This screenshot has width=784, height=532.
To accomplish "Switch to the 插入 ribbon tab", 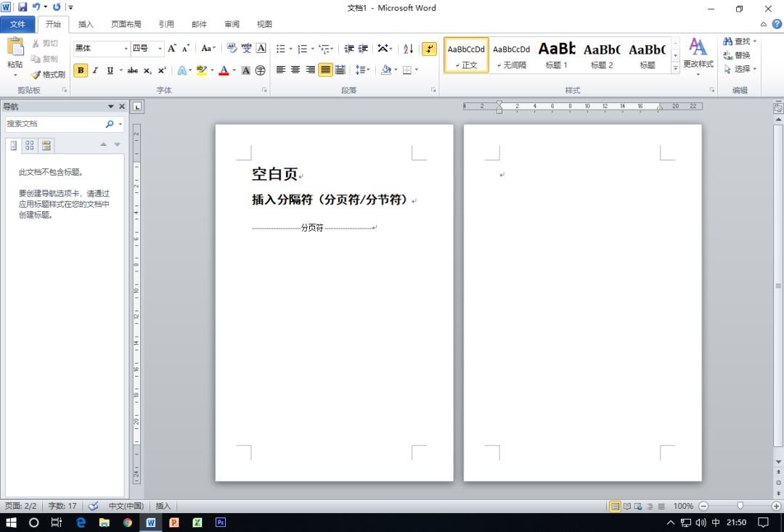I will pyautogui.click(x=86, y=24).
